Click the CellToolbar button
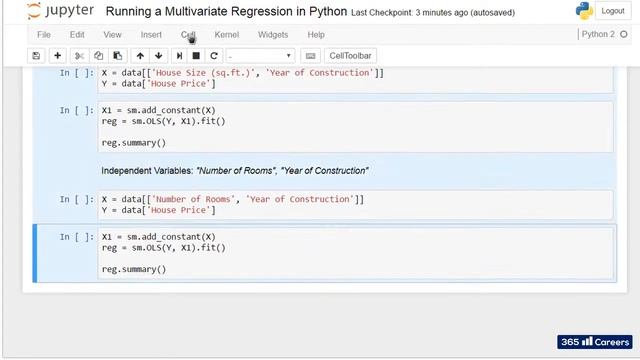Image resolution: width=640 pixels, height=360 pixels. tap(350, 56)
